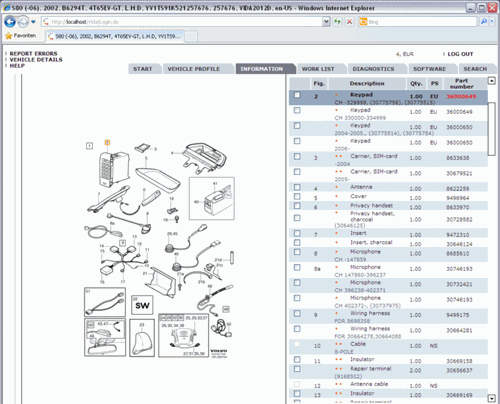This screenshot has height=404, width=500.
Task: Open the address bar history dropdown
Action: (x=326, y=22)
